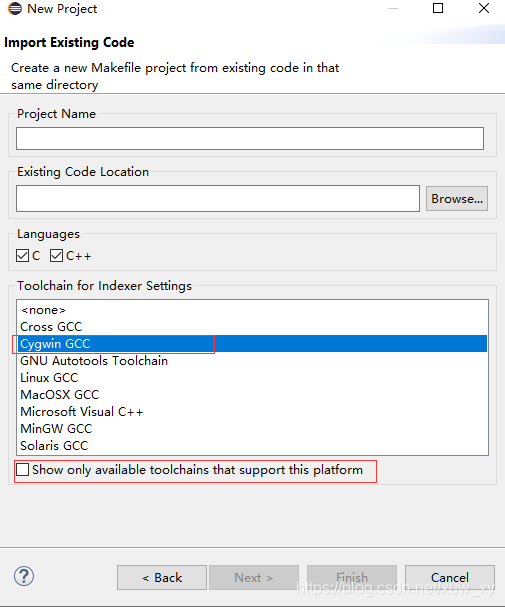Select MacOSX GCC toolchain
Image resolution: width=505 pixels, height=607 pixels.
[252, 394]
